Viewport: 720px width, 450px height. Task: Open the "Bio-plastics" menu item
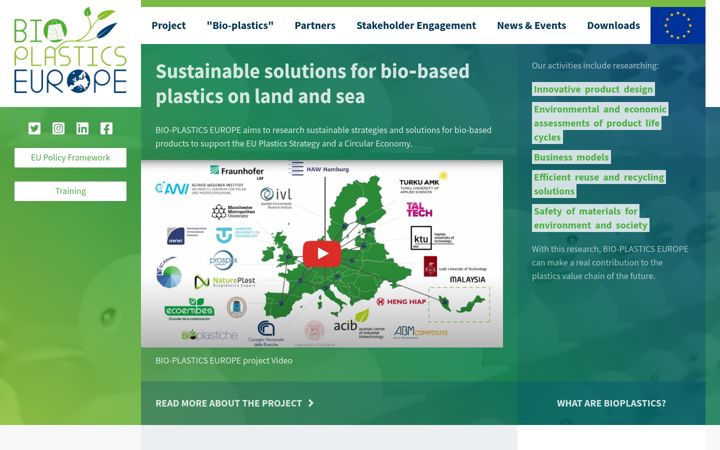click(240, 25)
